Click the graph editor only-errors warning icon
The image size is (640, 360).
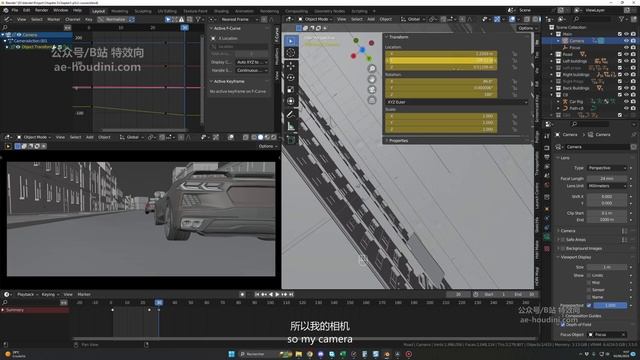tap(182, 19)
